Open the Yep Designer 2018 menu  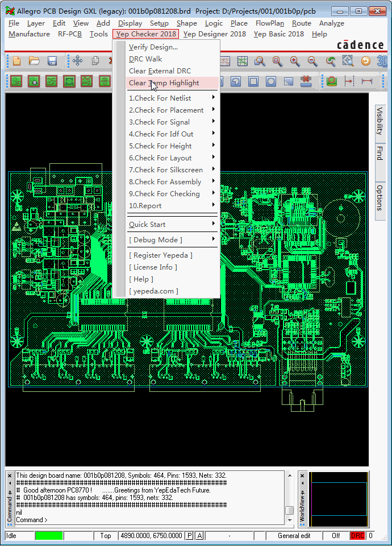(215, 34)
